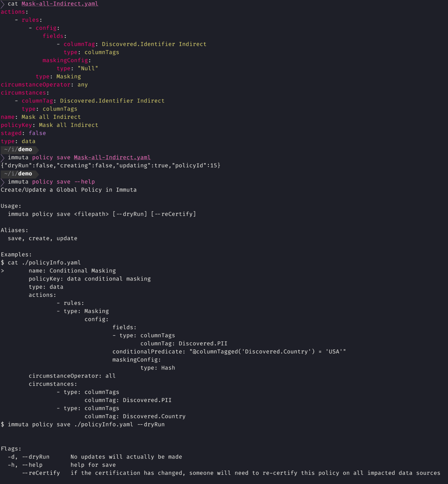Viewport: 448px width, 484px height.
Task: Click 'policyKey: data conditional masking' line
Action: pos(90,279)
